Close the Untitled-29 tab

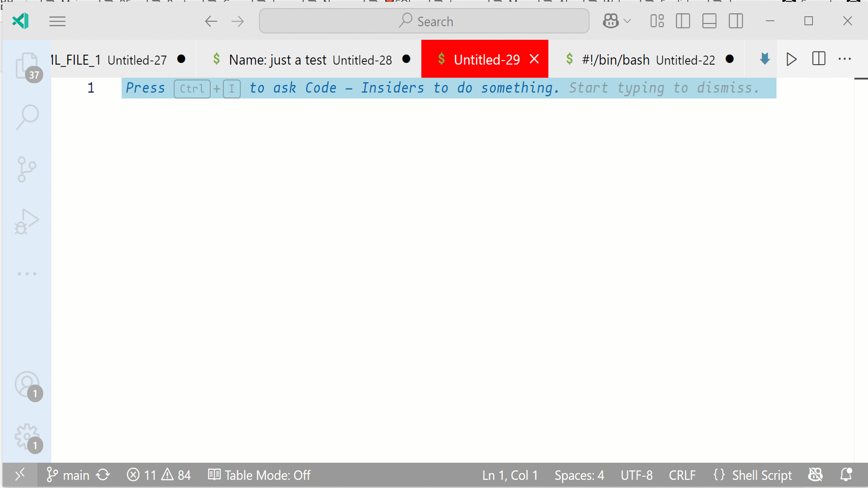click(534, 59)
